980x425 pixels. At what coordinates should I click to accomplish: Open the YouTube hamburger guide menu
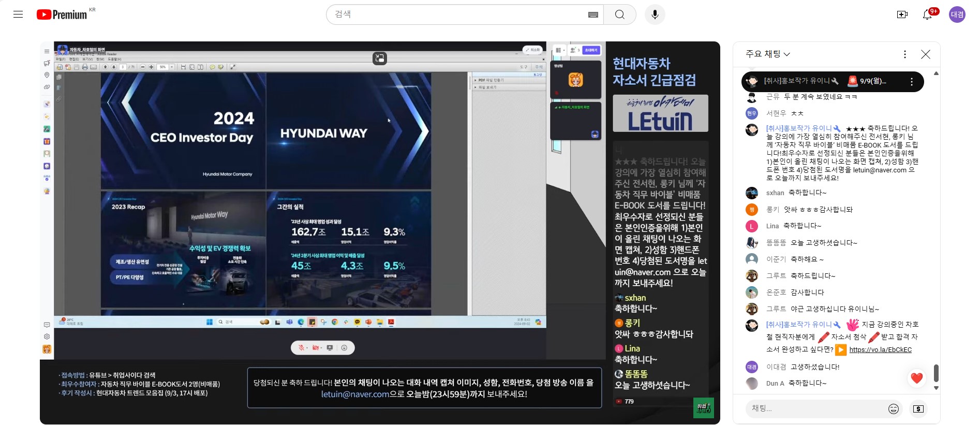click(18, 14)
